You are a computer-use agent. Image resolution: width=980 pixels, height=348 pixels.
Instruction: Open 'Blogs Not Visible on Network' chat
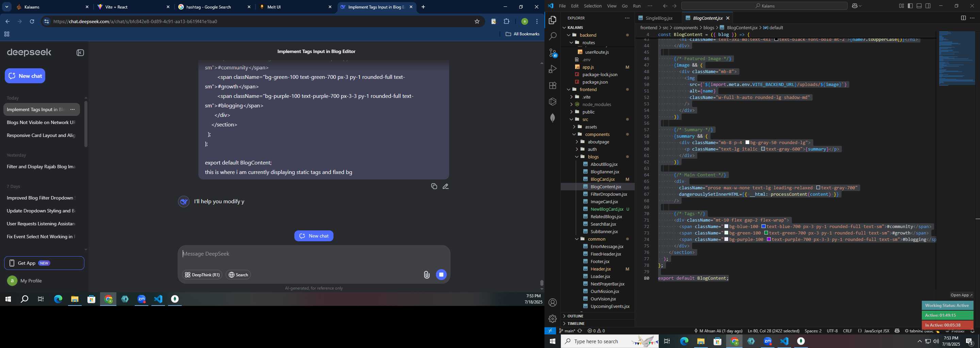41,123
